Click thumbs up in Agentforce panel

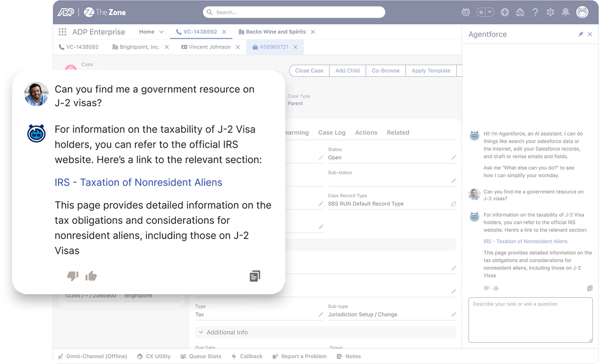click(496, 288)
